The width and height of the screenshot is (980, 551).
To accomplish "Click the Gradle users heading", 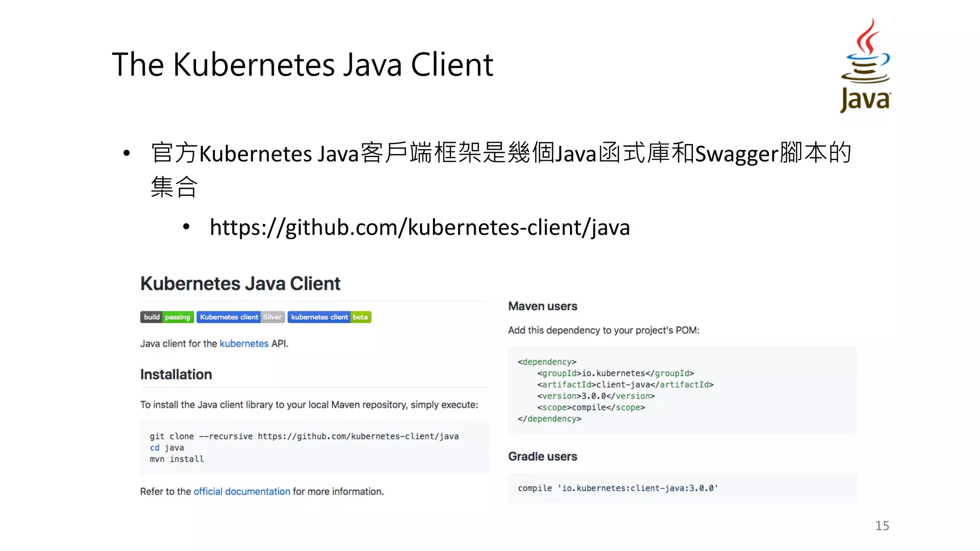I will coord(543,456).
